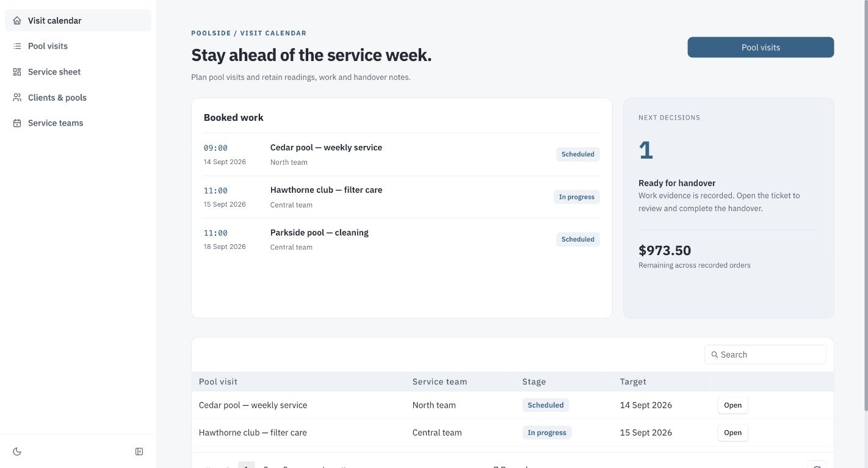Image resolution: width=868 pixels, height=468 pixels.
Task: Click the blue Pool visits button
Action: pyautogui.click(x=761, y=48)
